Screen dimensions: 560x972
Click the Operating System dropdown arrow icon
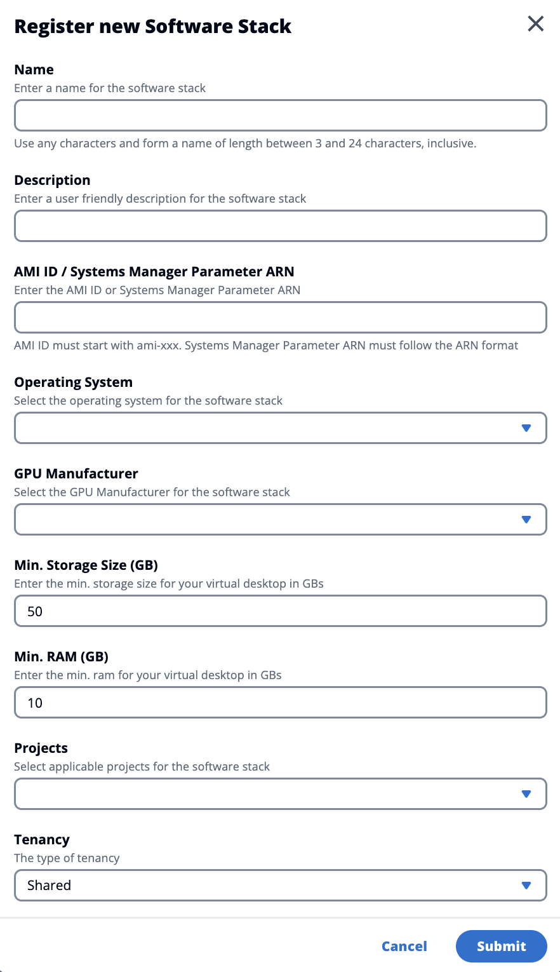tap(526, 428)
